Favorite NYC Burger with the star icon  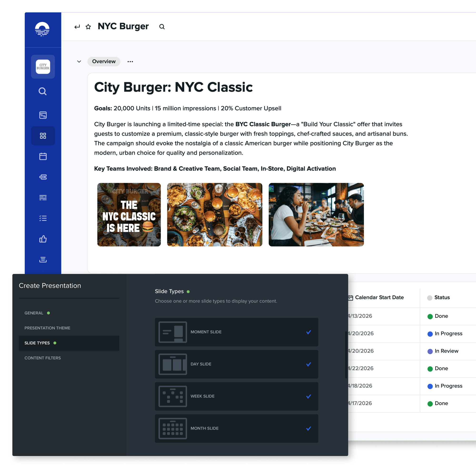click(88, 27)
